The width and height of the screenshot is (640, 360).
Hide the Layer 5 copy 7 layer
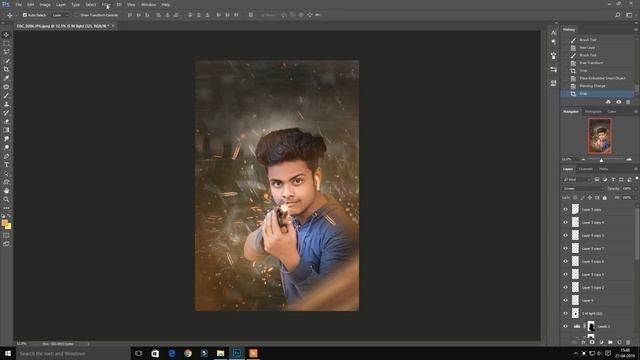point(566,248)
